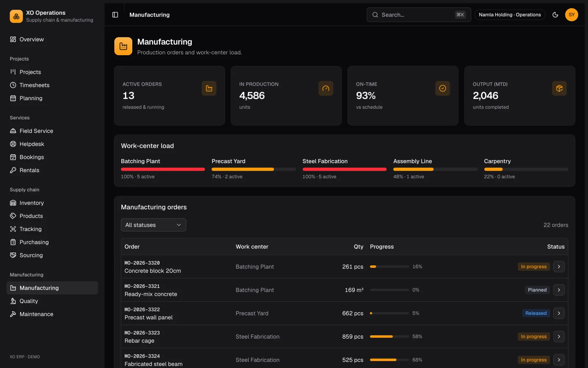The width and height of the screenshot is (588, 368).
Task: Open Field Service section
Action: coord(52,131)
